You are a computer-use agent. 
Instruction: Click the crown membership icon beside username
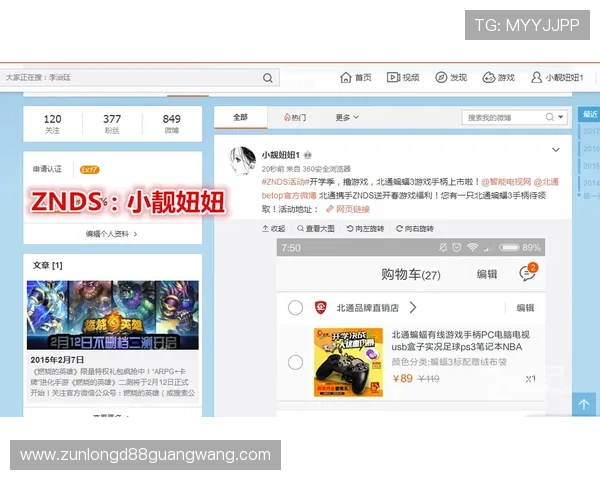click(308, 155)
